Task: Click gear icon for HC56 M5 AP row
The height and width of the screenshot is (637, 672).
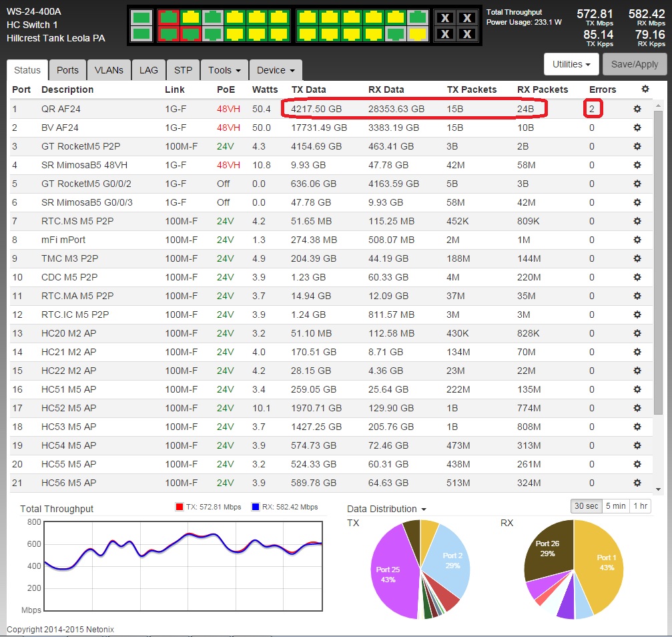Action: pyautogui.click(x=637, y=483)
